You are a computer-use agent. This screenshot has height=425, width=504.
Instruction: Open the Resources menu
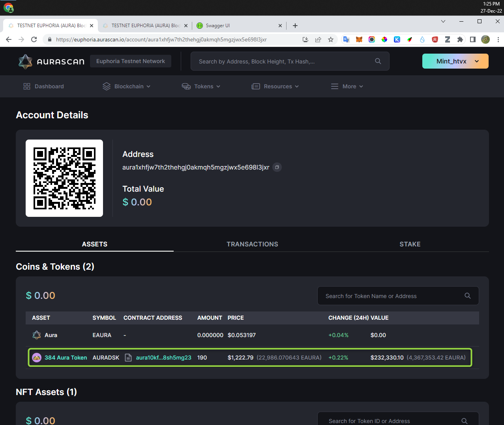[x=275, y=86]
